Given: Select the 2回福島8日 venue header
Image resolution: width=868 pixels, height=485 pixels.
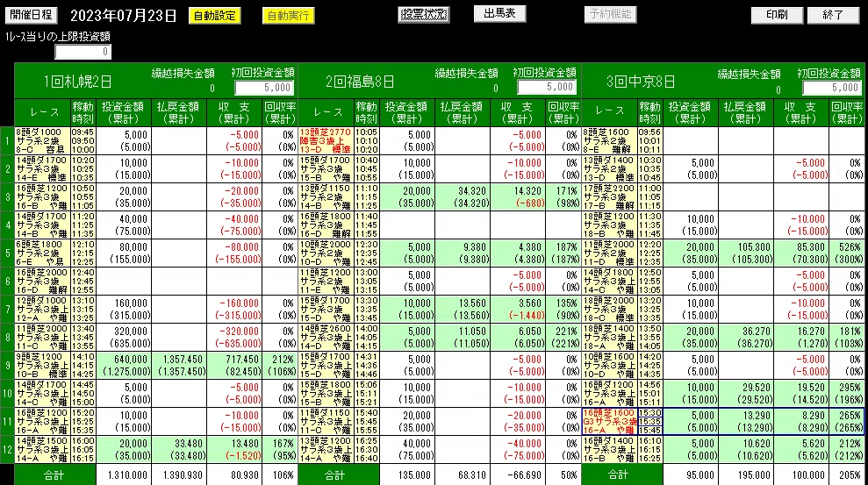Looking at the screenshot, I should tap(360, 82).
